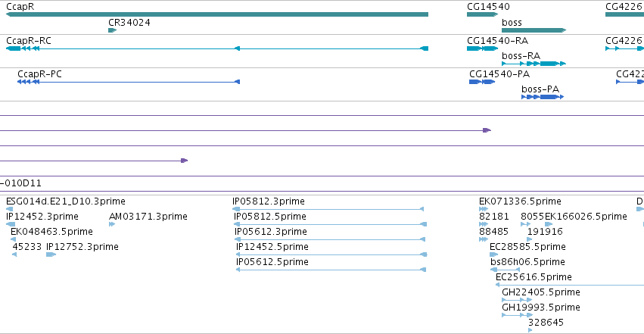This screenshot has width=644, height=334.
Task: Select the EC28585.5prime EST label
Action: coord(527,247)
